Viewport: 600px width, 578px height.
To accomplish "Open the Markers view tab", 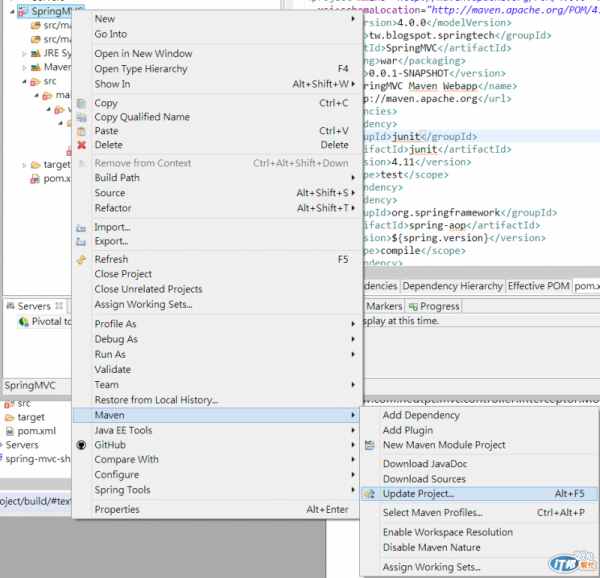I will click(x=384, y=306).
